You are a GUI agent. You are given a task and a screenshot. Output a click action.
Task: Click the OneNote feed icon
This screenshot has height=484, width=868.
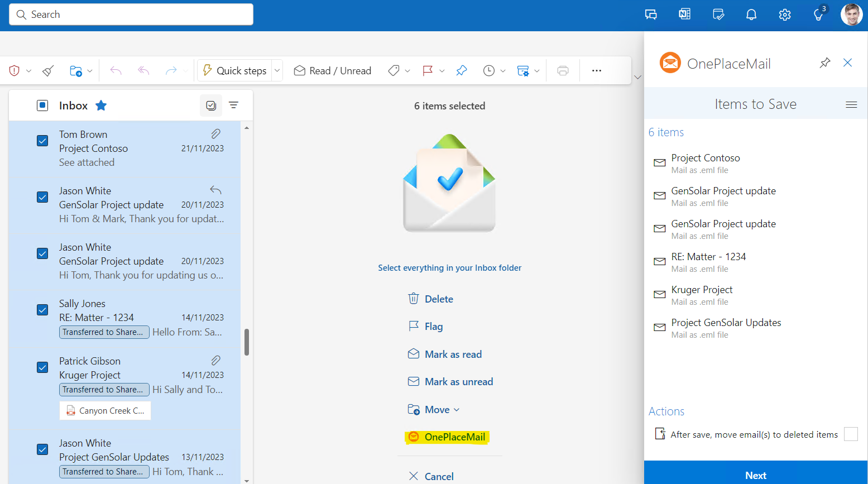click(684, 15)
